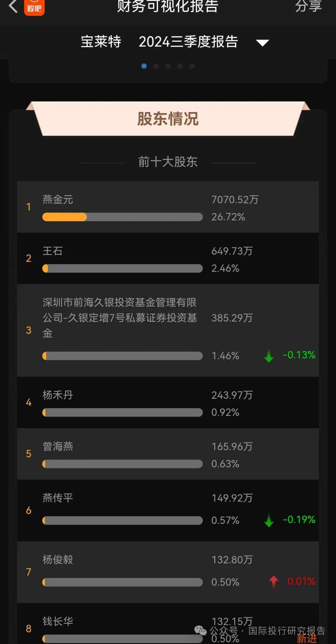Tap the green down arrow beside -0.19%
The width and height of the screenshot is (336, 644).
(x=269, y=520)
